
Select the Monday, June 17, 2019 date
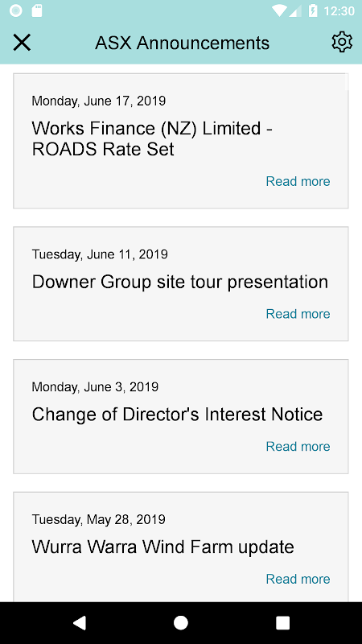point(99,101)
